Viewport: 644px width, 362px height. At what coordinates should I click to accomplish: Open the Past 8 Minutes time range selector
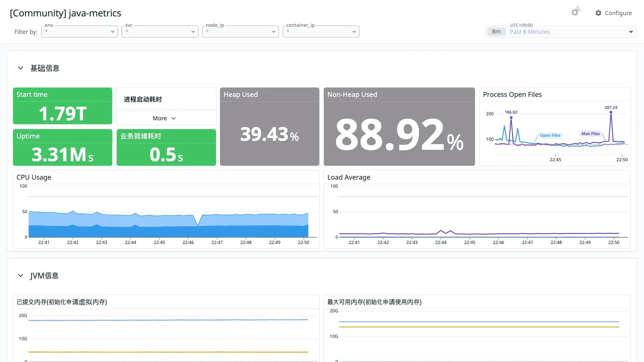[x=560, y=32]
